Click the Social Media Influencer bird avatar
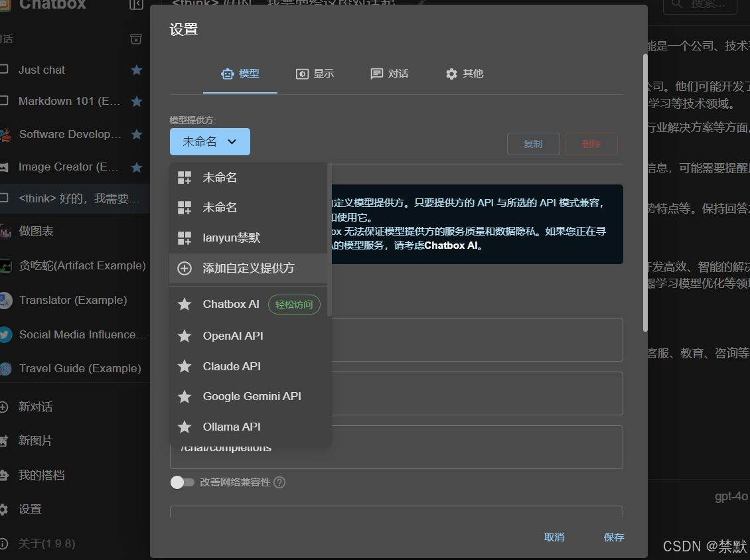Screen dimensions: 750x560 pyautogui.click(x=5, y=335)
